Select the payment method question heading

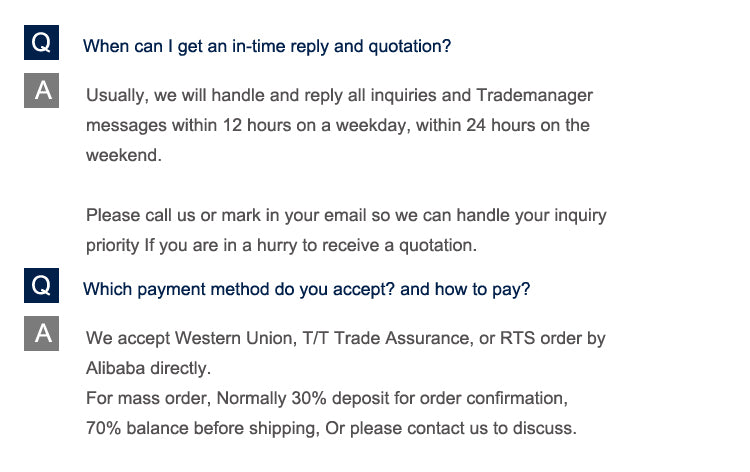click(307, 289)
